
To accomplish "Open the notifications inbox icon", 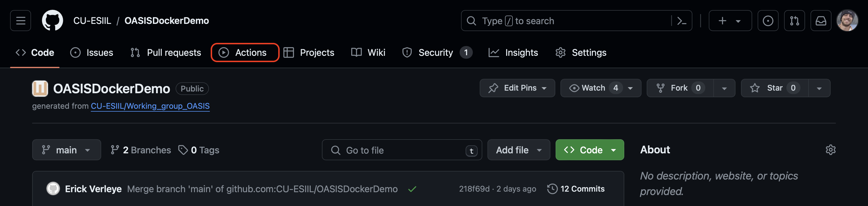I will pos(821,21).
